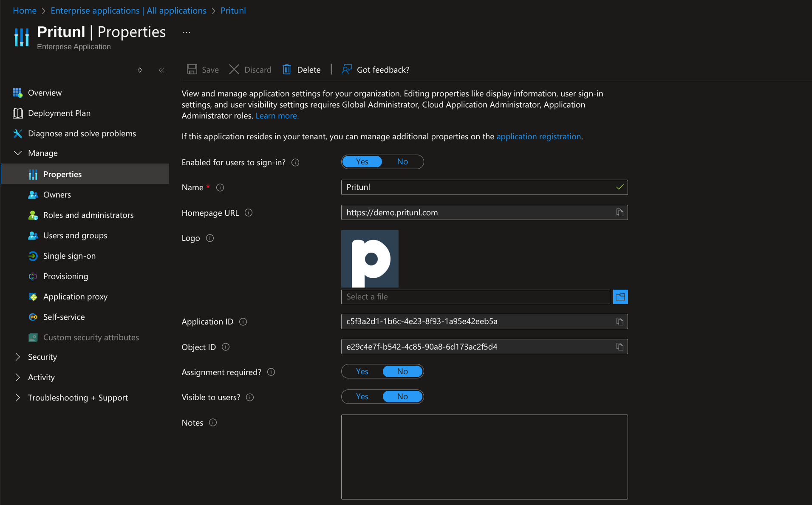This screenshot has height=505, width=812.
Task: Browse for a logo file with folder icon
Action: 620,297
